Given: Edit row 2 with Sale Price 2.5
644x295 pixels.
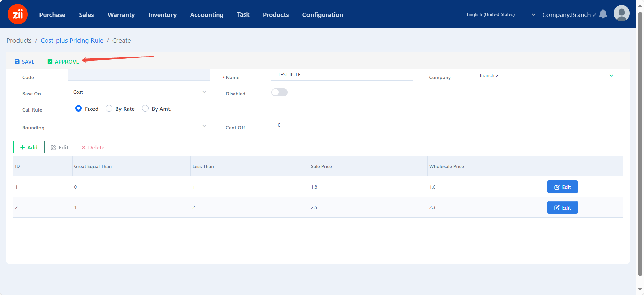Looking at the screenshot, I should pos(562,207).
